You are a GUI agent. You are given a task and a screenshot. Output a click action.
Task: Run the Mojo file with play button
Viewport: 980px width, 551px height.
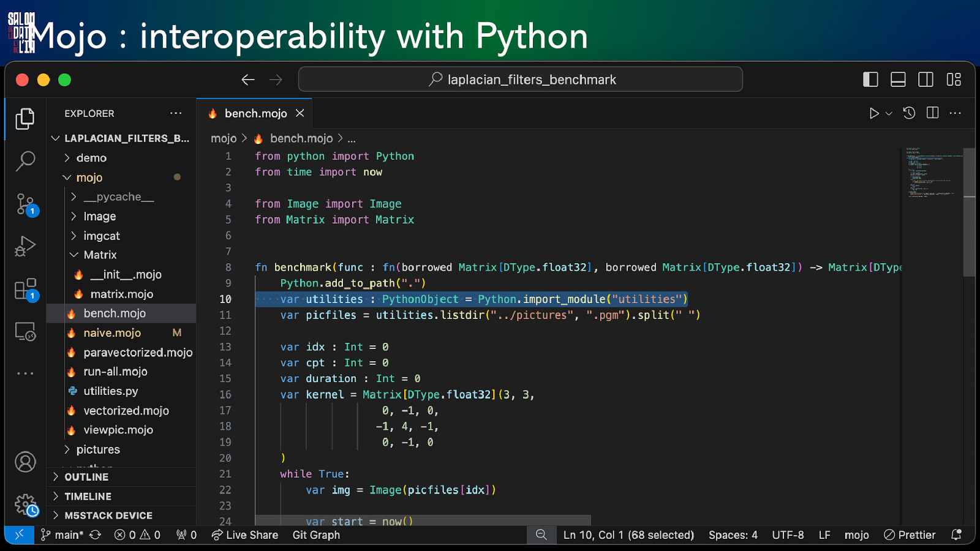tap(874, 113)
